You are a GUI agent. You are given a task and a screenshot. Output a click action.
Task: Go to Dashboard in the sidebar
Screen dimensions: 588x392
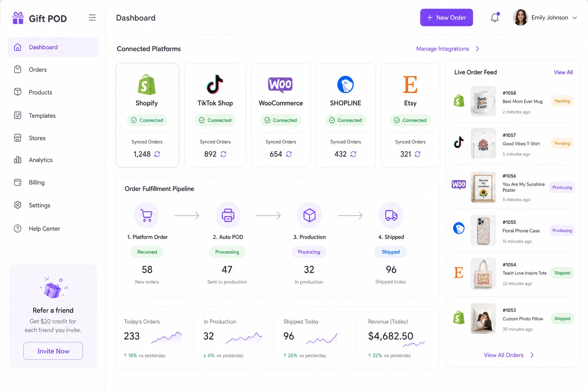click(53, 47)
